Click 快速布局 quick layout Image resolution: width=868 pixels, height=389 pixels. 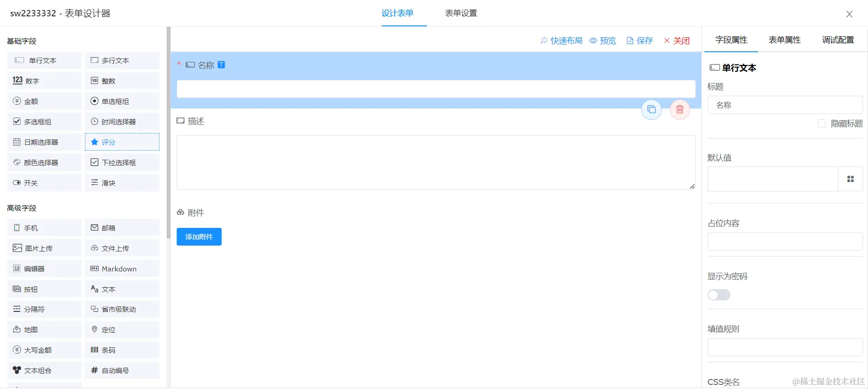(x=561, y=41)
